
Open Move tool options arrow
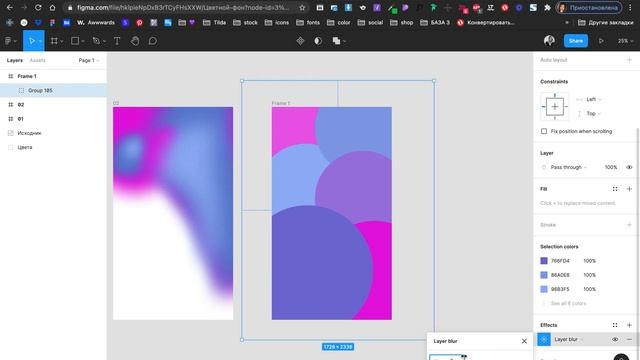click(x=40, y=41)
